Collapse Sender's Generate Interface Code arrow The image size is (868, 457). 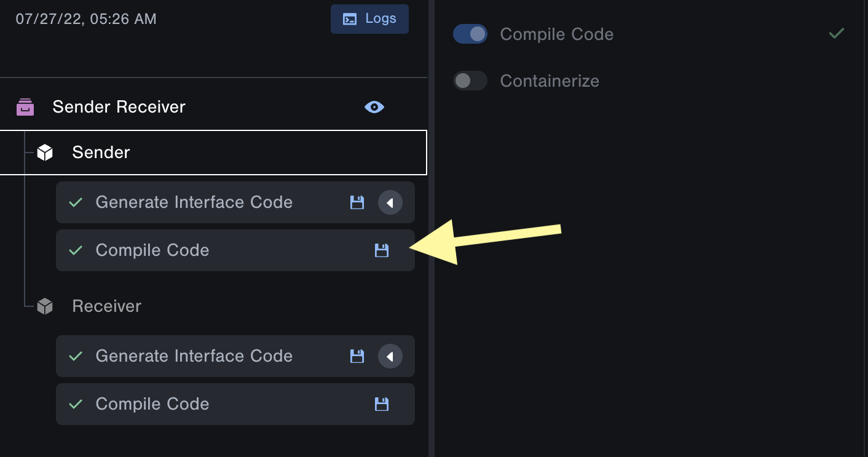(x=390, y=202)
